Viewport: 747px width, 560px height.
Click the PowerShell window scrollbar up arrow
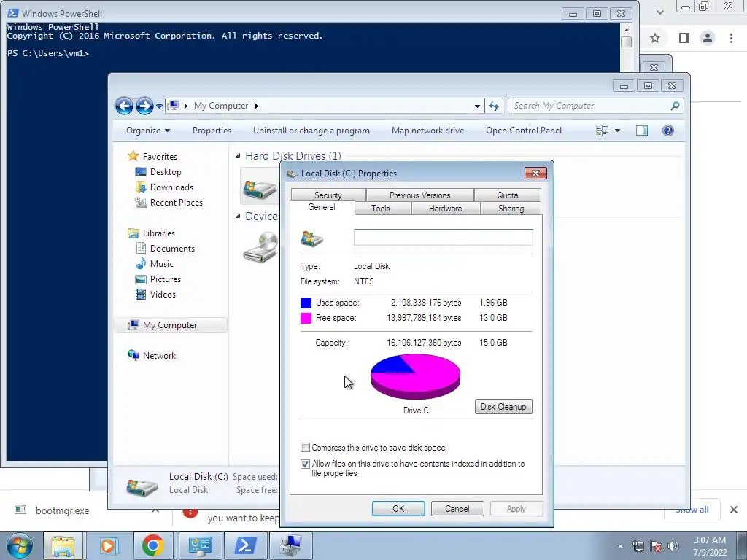pos(627,29)
